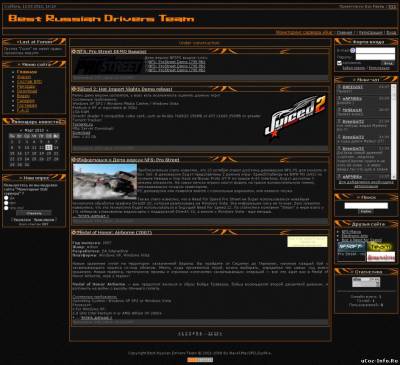Image resolution: width=400 pixels, height=365 pixels.
Task: Click the round icon beside the login e-mail field
Action: click(352, 50)
